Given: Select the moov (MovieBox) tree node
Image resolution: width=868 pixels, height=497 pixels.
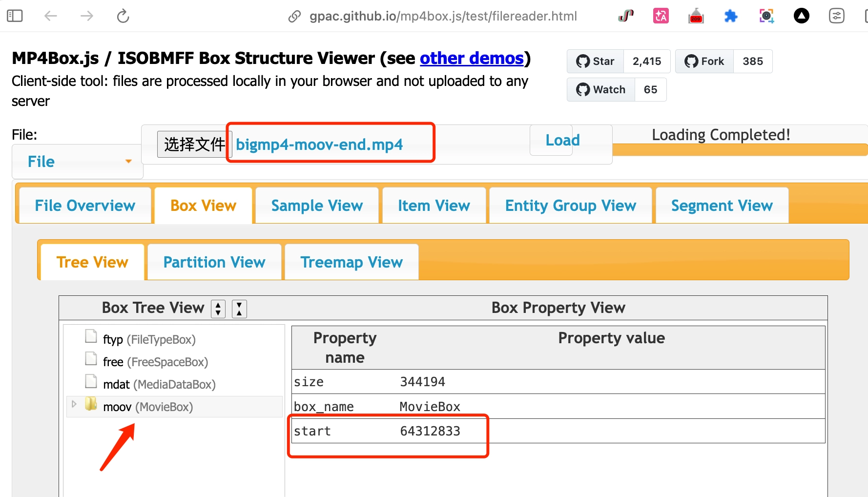Looking at the screenshot, I should [148, 407].
